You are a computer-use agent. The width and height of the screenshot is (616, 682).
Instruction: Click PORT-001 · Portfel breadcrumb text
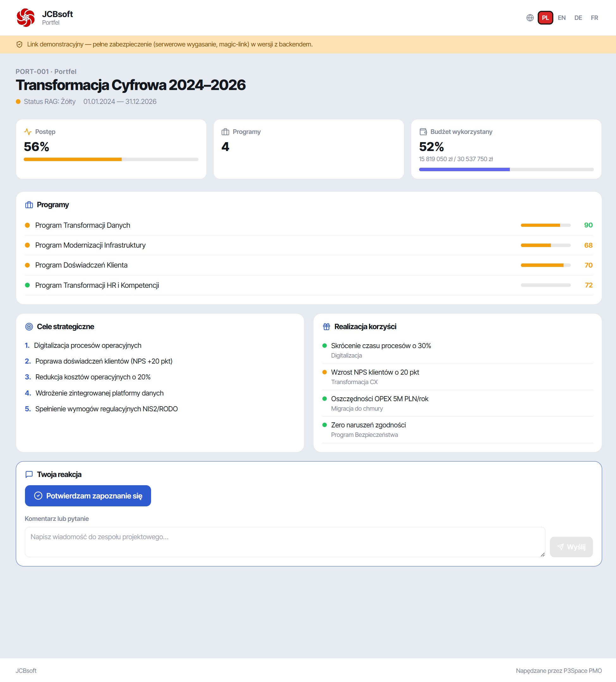coord(46,71)
